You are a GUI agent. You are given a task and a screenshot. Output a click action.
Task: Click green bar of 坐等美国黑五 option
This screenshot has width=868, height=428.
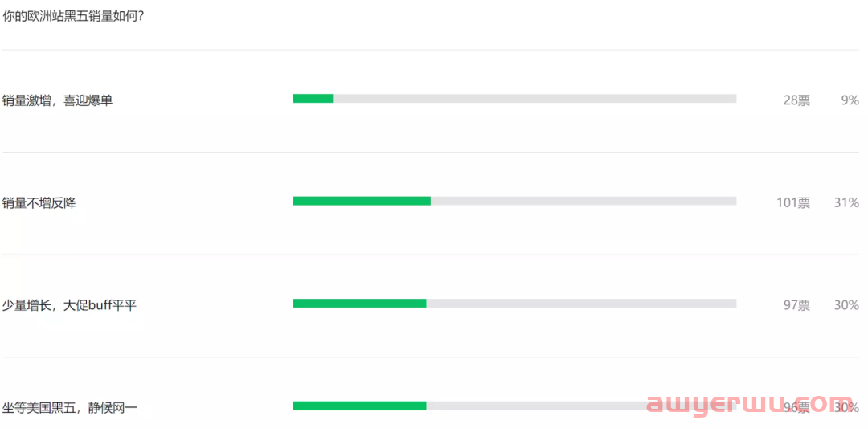click(x=359, y=406)
